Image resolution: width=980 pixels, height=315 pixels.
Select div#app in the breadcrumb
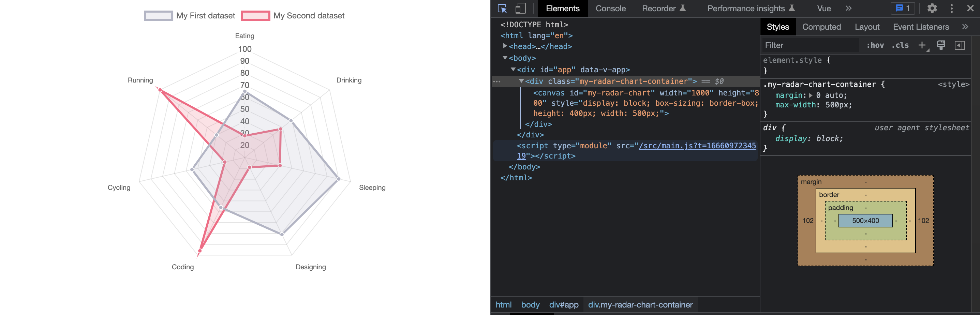pos(564,304)
